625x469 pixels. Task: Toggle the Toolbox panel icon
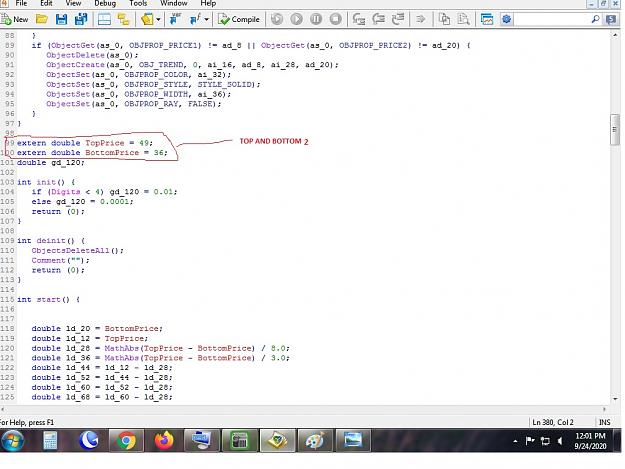pyautogui.click(x=123, y=19)
